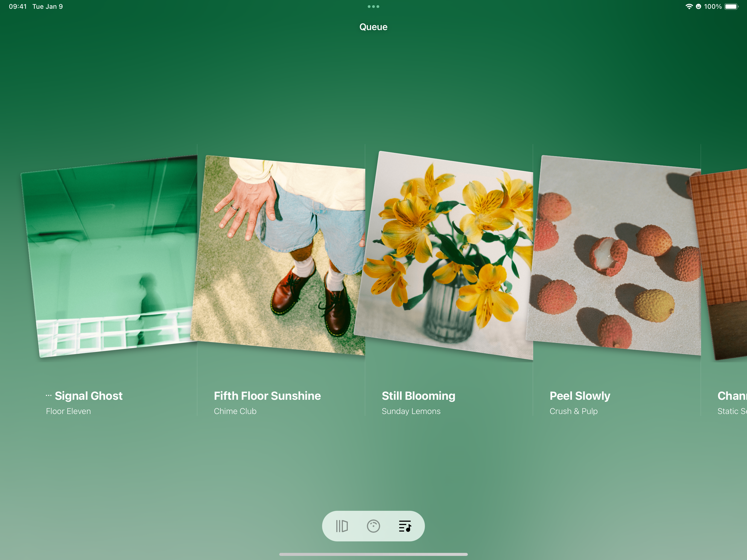
Task: Switch to the Now Playing disc tab
Action: point(373,526)
